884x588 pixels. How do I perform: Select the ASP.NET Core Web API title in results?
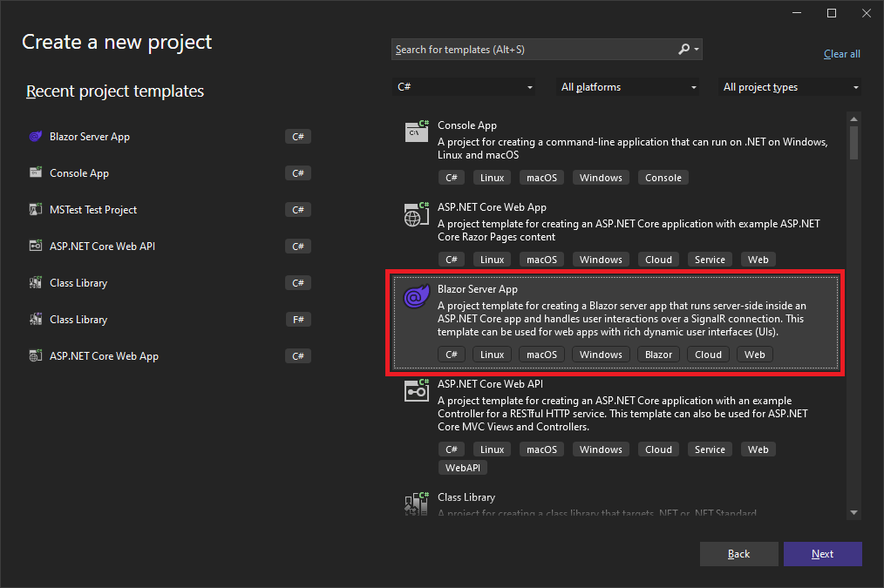[490, 383]
